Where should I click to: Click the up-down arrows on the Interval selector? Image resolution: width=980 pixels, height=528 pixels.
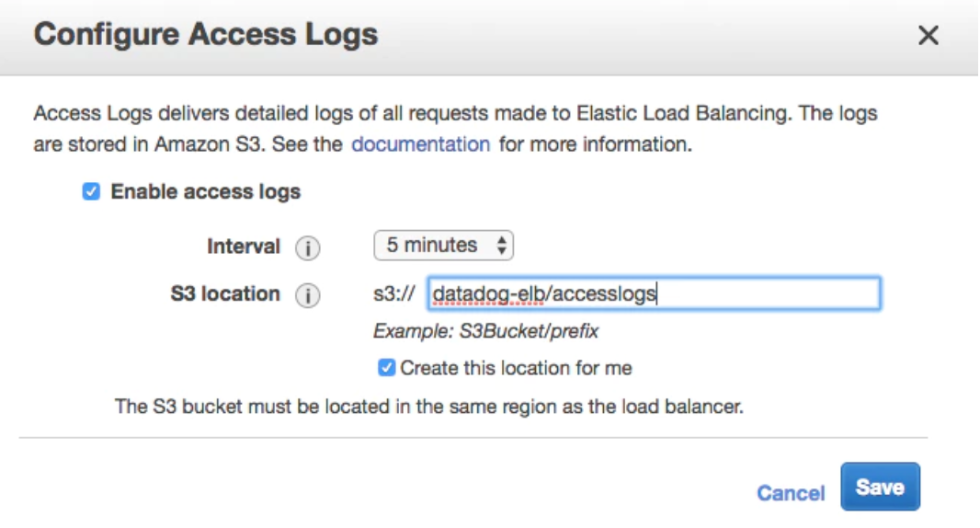(x=501, y=246)
